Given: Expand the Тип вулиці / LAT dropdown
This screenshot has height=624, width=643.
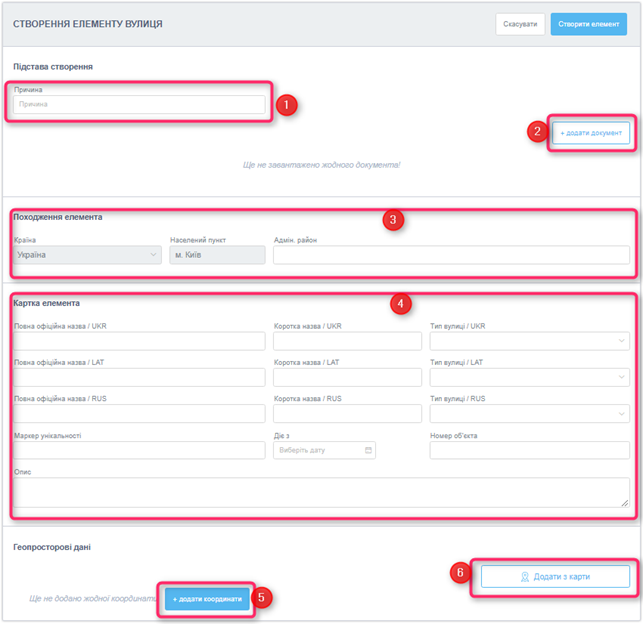Looking at the screenshot, I should pyautogui.click(x=529, y=378).
